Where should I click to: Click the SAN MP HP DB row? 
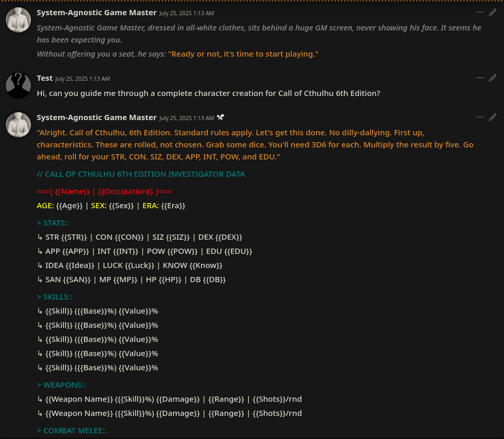[131, 280]
